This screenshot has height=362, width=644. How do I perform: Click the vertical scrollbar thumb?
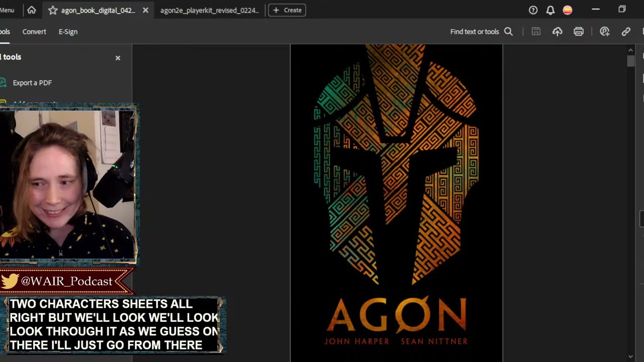pyautogui.click(x=630, y=61)
